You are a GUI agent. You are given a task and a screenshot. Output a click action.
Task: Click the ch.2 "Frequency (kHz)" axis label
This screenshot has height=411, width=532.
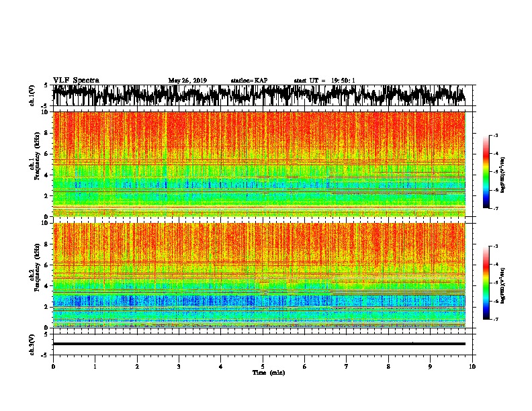coord(37,267)
